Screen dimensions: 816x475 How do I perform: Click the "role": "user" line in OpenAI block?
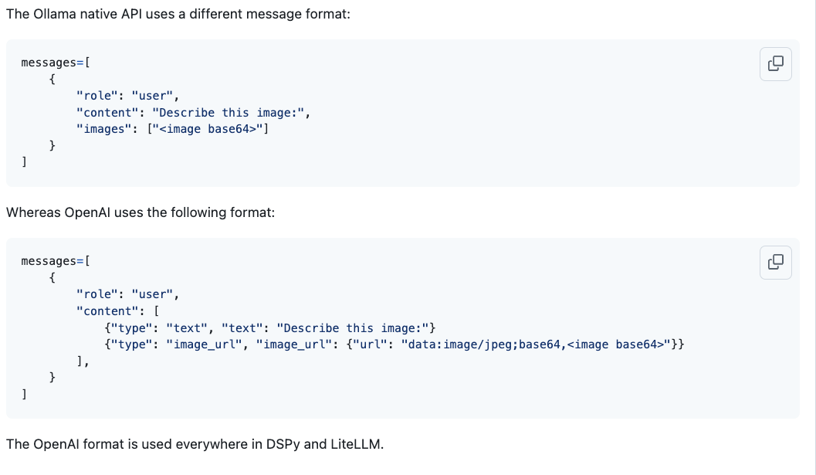[x=127, y=294]
